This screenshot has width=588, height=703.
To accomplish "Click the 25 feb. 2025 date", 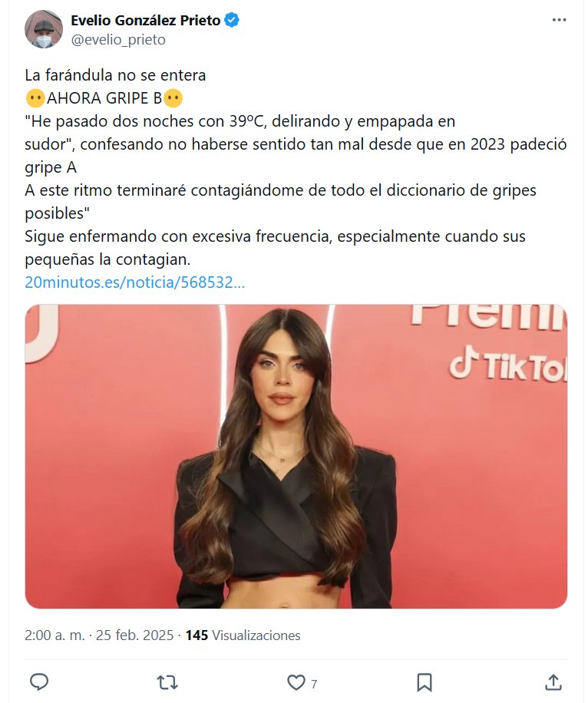I will [x=134, y=635].
